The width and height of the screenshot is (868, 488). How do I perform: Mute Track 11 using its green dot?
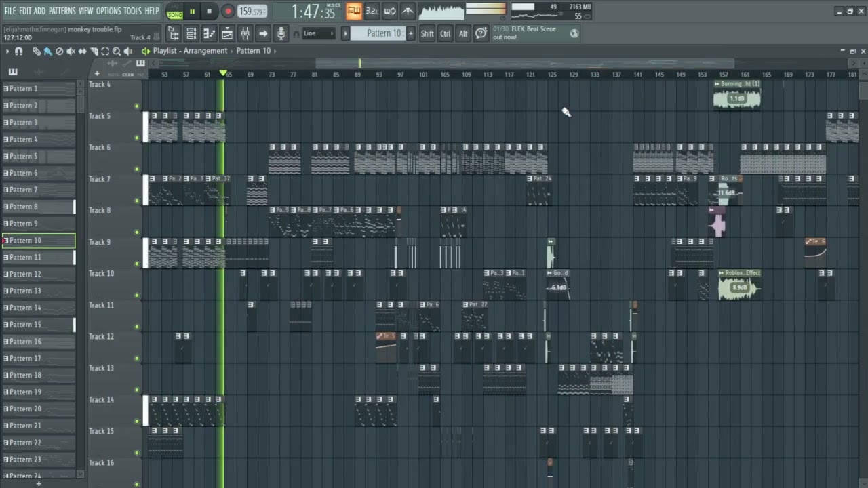137,327
